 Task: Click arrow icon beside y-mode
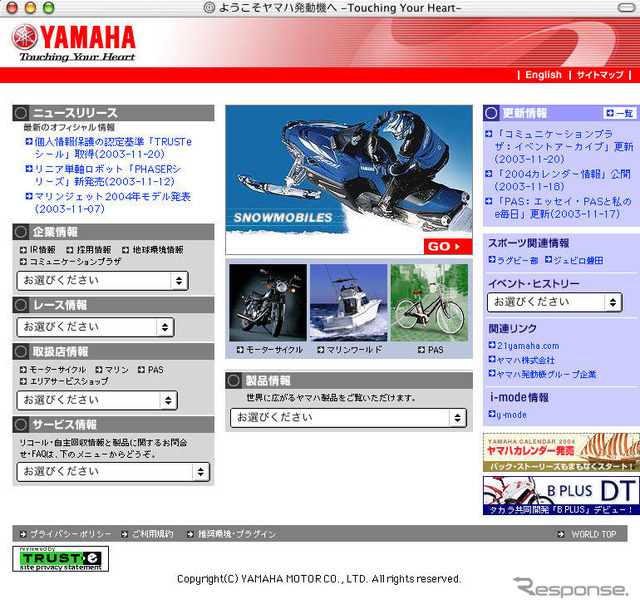[x=492, y=414]
